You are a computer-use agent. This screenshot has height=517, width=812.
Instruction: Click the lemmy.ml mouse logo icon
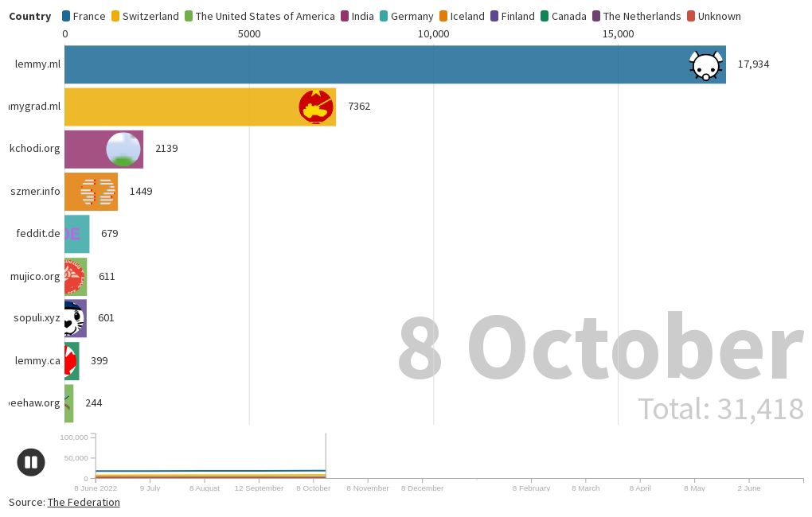(706, 65)
